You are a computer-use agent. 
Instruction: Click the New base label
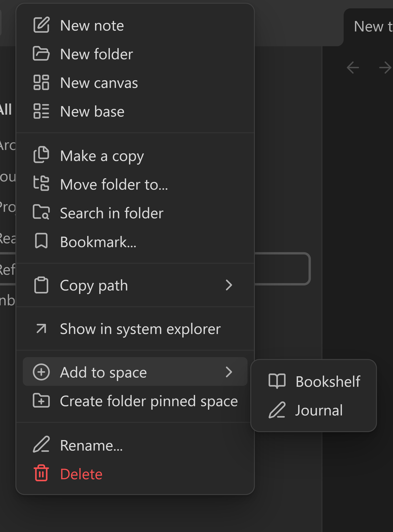(x=92, y=111)
